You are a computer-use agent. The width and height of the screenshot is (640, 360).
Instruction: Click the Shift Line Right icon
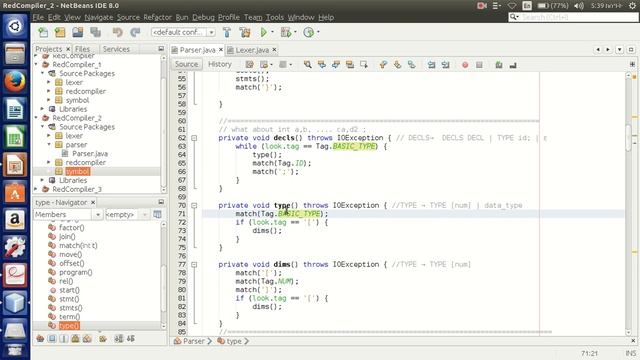tap(445, 64)
